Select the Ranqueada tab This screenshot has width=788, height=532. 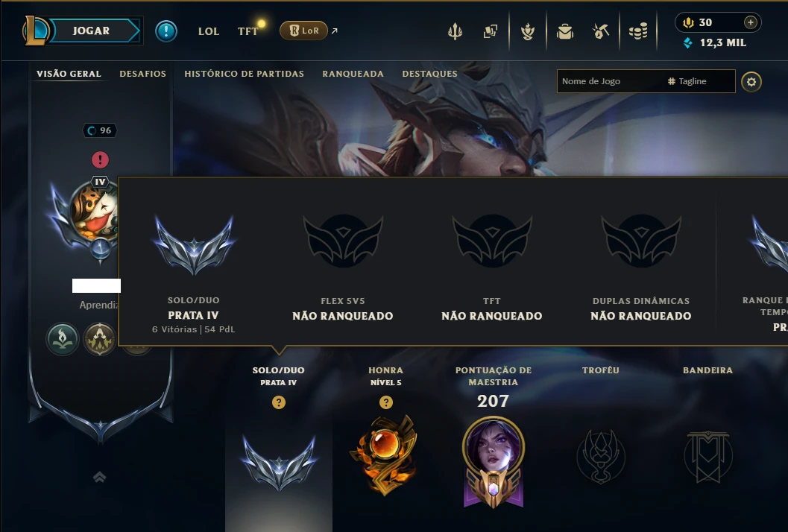pyautogui.click(x=353, y=74)
